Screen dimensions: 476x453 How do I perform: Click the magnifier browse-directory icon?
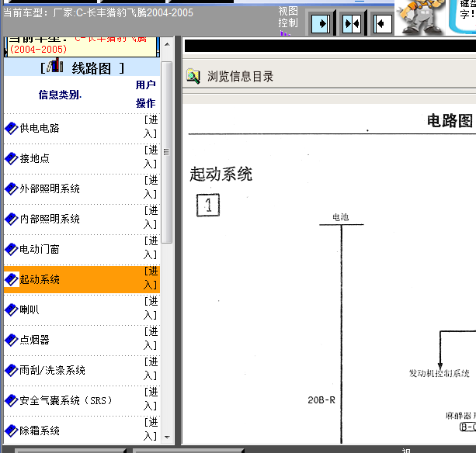point(193,76)
